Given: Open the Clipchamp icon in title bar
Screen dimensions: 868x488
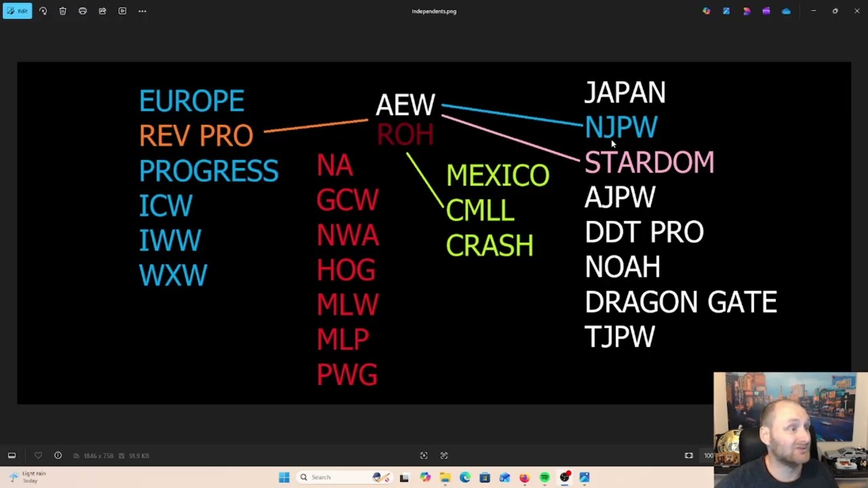Looking at the screenshot, I should coord(747,11).
